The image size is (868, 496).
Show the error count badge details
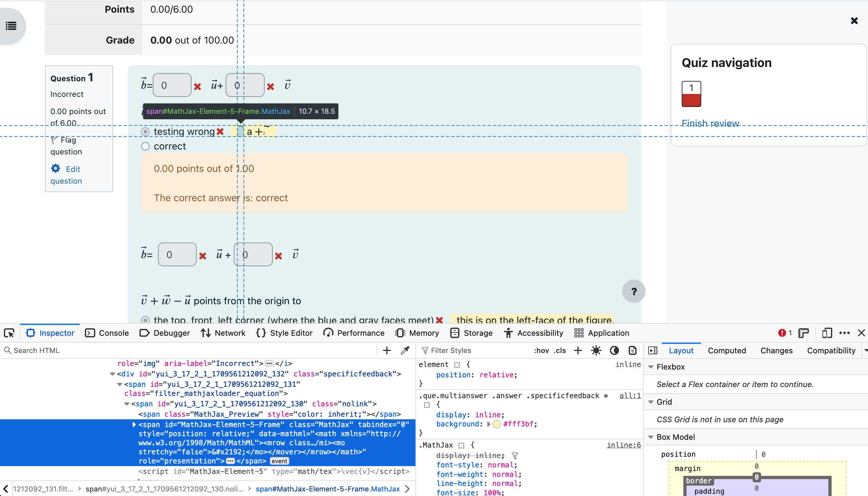(784, 333)
